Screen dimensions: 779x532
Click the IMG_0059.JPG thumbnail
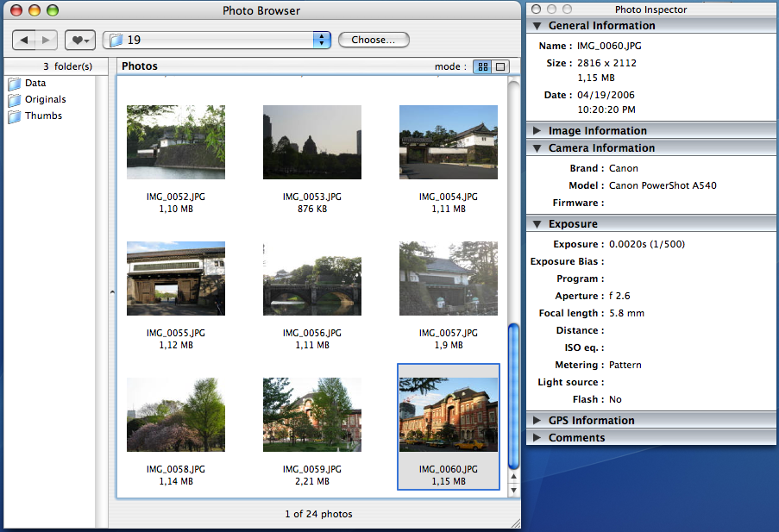[x=311, y=415]
